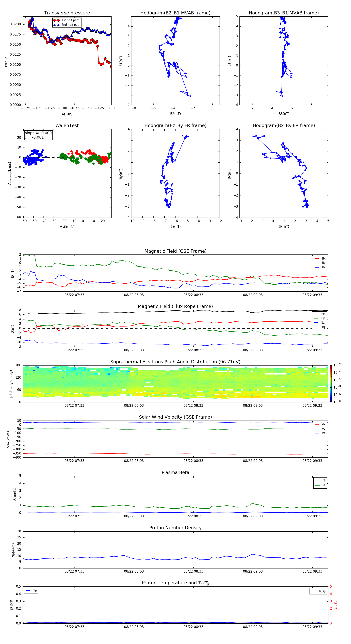
Task: Select the By legend entry in GSE field plot
Action: (x=320, y=263)
